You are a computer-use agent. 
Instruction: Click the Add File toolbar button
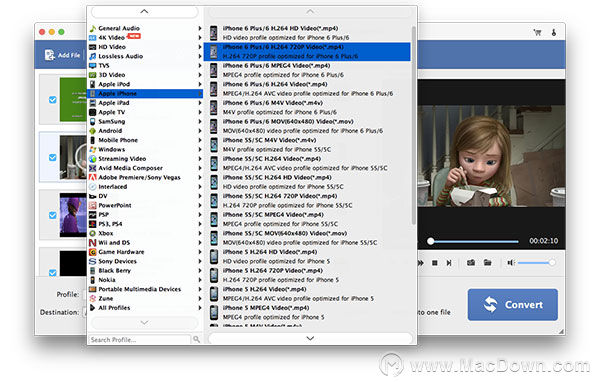pos(62,55)
